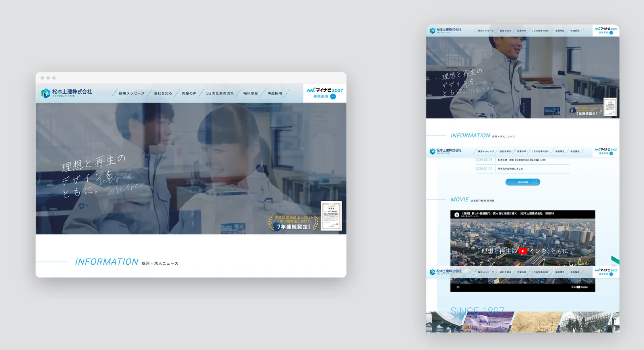The height and width of the screenshot is (350, 644).
Task: Click the share arrow on video player
Action: pos(458,287)
